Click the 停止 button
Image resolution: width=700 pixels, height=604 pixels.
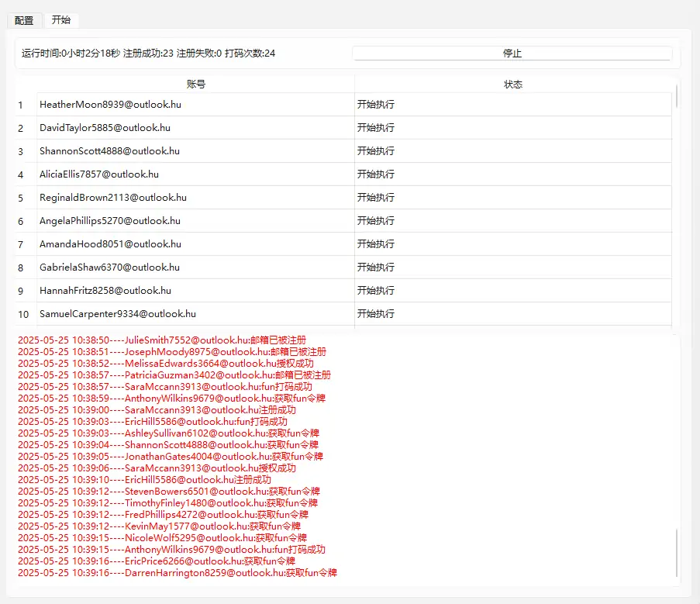(x=512, y=53)
